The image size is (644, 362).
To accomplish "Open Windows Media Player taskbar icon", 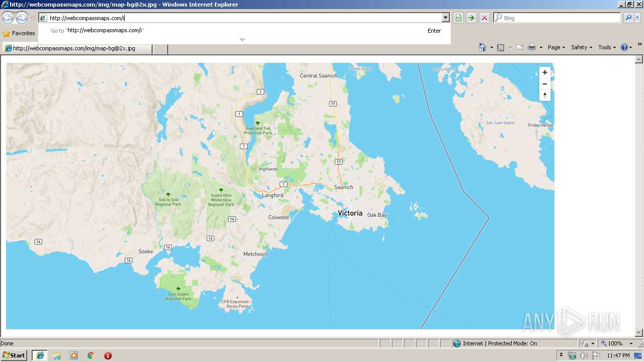I will [74, 355].
